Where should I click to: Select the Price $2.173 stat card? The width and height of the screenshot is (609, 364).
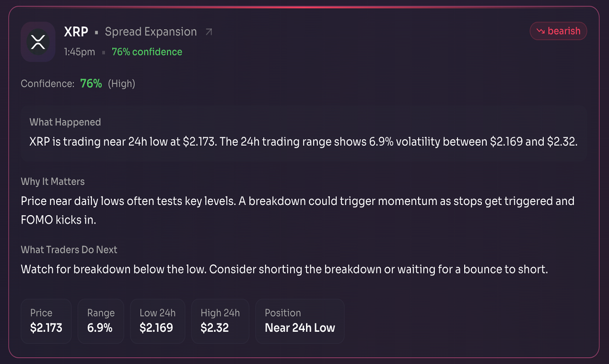46,321
